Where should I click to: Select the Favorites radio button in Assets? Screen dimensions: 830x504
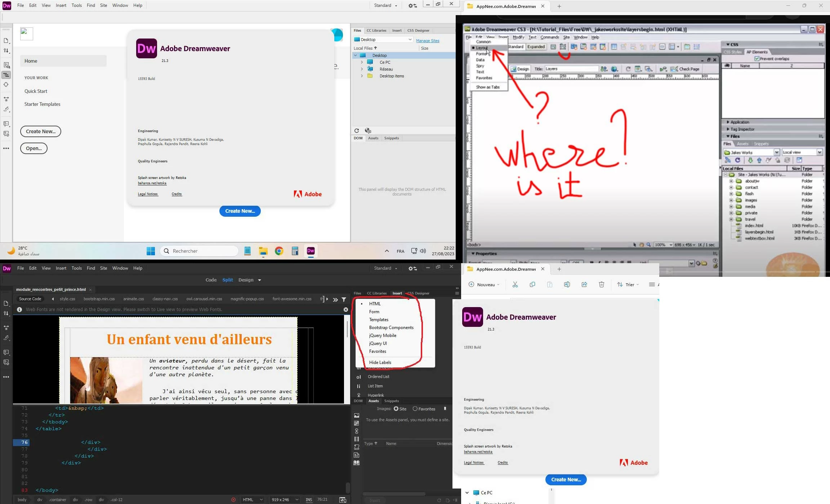(x=415, y=409)
